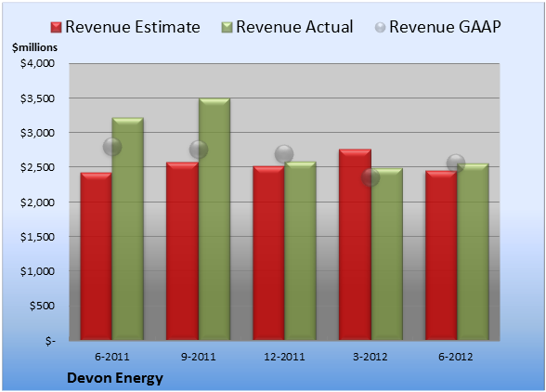Select the 'Revenue GAAP' legend label
This screenshot has width=546, height=392.
pos(445,27)
